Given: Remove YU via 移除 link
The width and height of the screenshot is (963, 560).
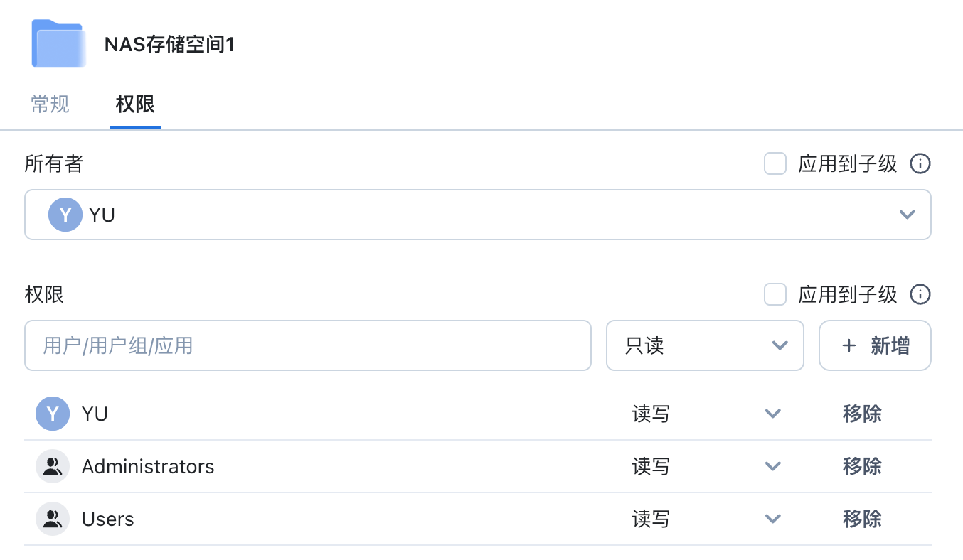Looking at the screenshot, I should tap(862, 414).
